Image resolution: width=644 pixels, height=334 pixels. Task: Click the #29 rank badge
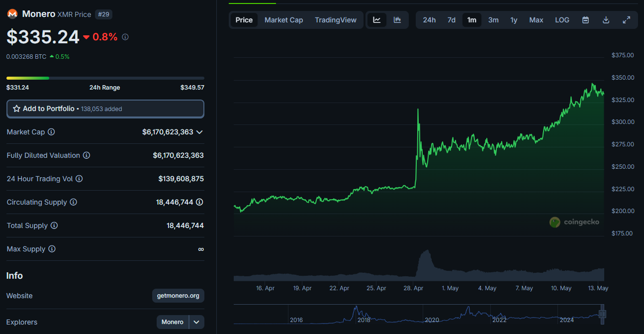[103, 14]
